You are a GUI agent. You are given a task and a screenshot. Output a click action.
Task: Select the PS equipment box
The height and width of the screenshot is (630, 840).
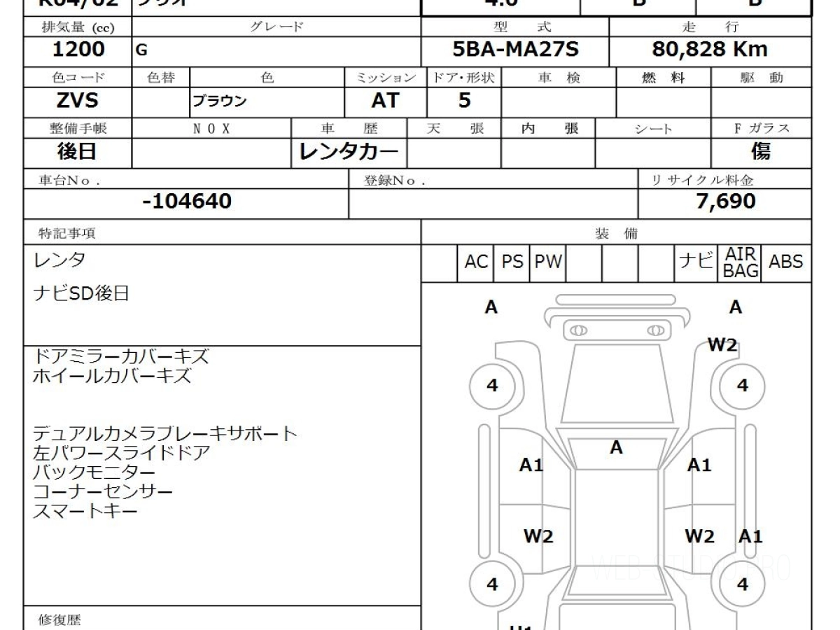tap(512, 262)
